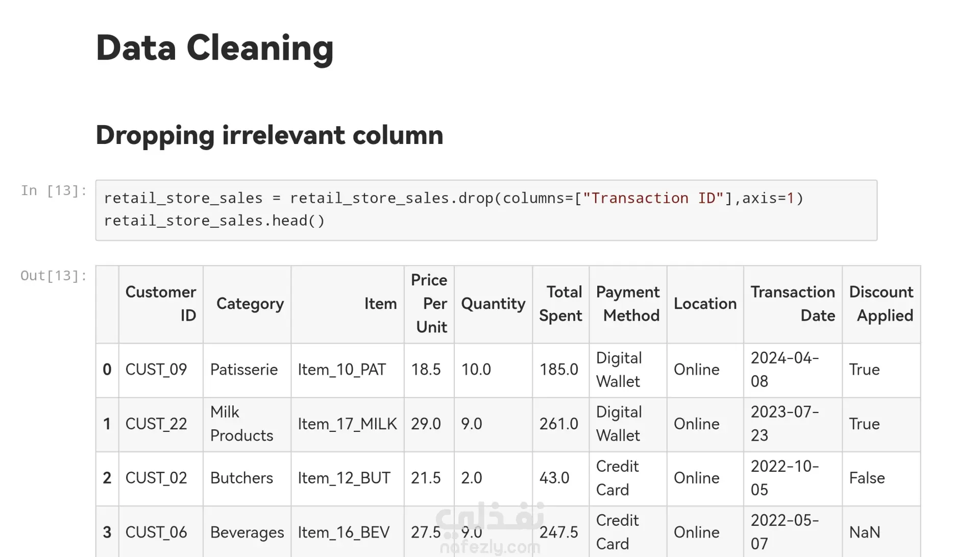980x557 pixels.
Task: Click the Item column header
Action: click(x=348, y=304)
